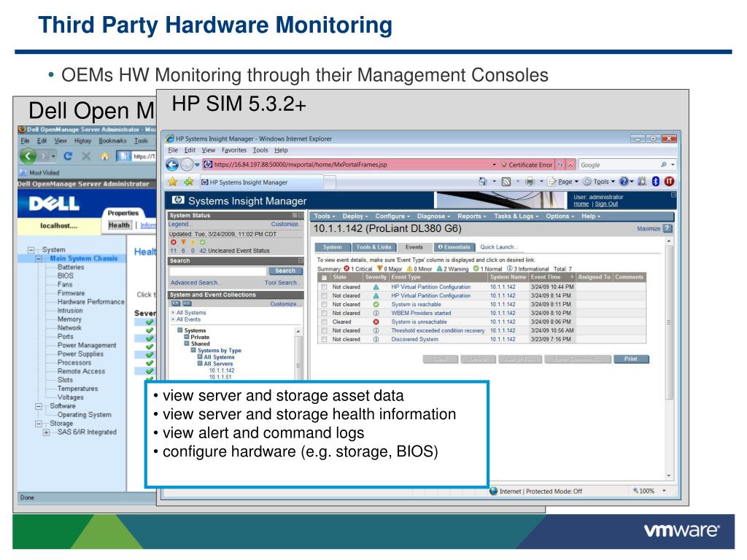
Task: Click the IE forward arrow in HP SIM window
Action: coord(186,165)
